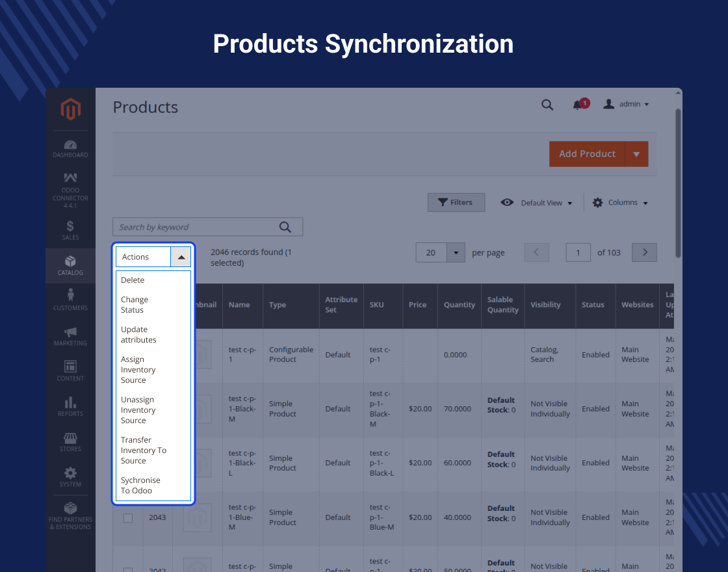Open the Catalog sidebar section
The image size is (728, 572).
[x=71, y=266]
